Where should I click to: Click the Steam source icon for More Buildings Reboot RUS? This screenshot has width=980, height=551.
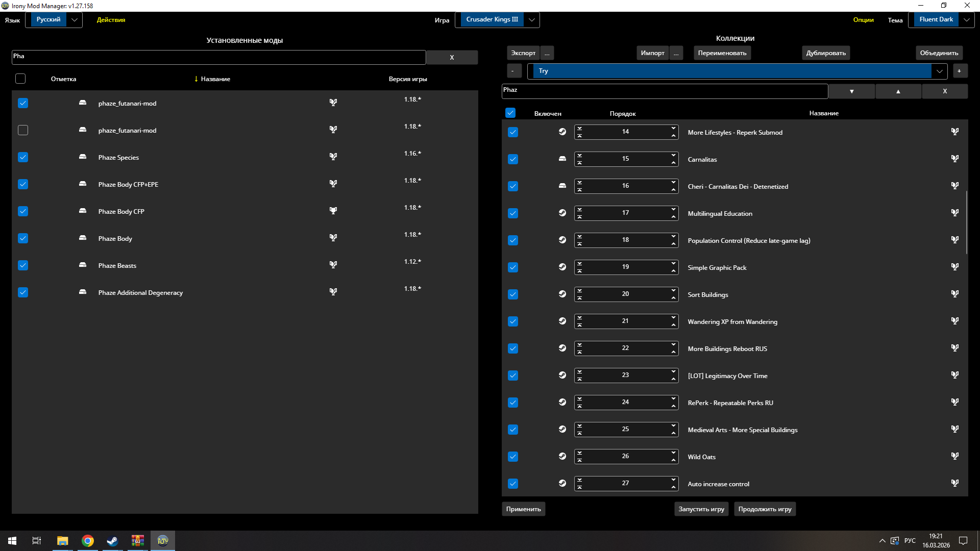tap(562, 348)
